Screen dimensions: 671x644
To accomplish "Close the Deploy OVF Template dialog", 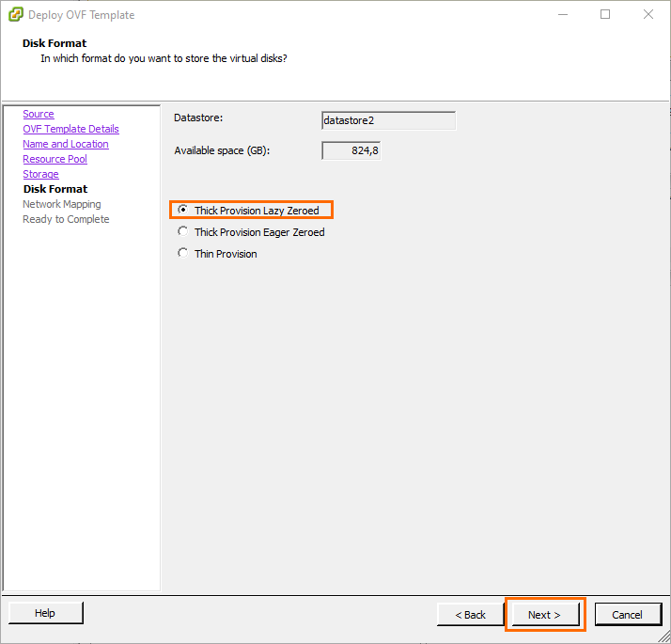I will pyautogui.click(x=648, y=14).
